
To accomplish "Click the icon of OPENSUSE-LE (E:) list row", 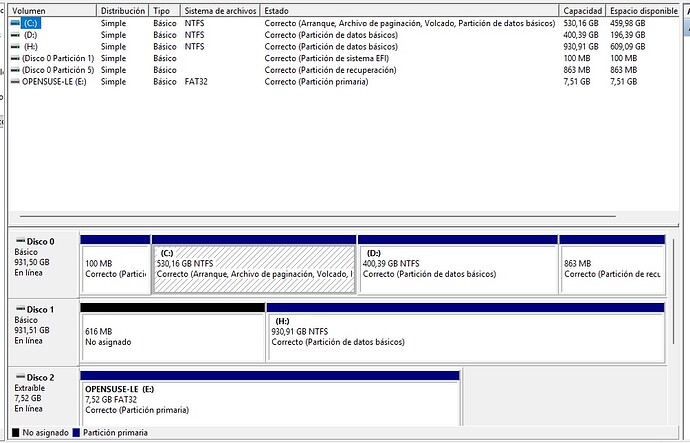I will pyautogui.click(x=15, y=82).
